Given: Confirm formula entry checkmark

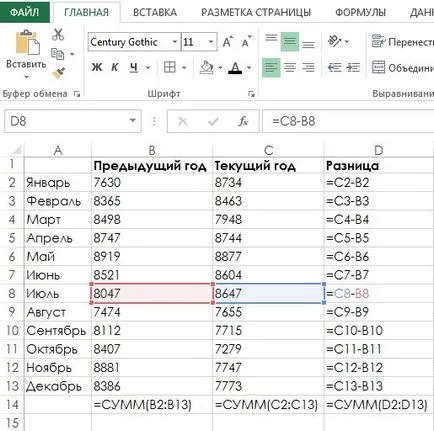Looking at the screenshot, I should 213,121.
